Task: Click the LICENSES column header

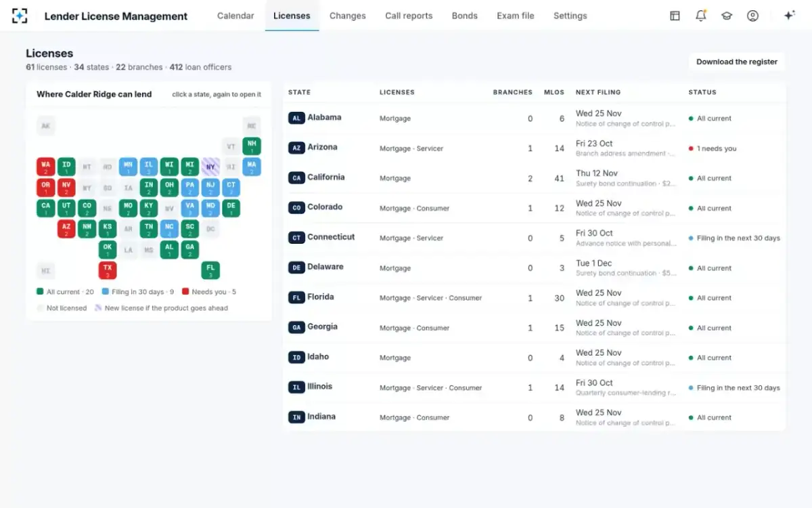Action: (397, 92)
